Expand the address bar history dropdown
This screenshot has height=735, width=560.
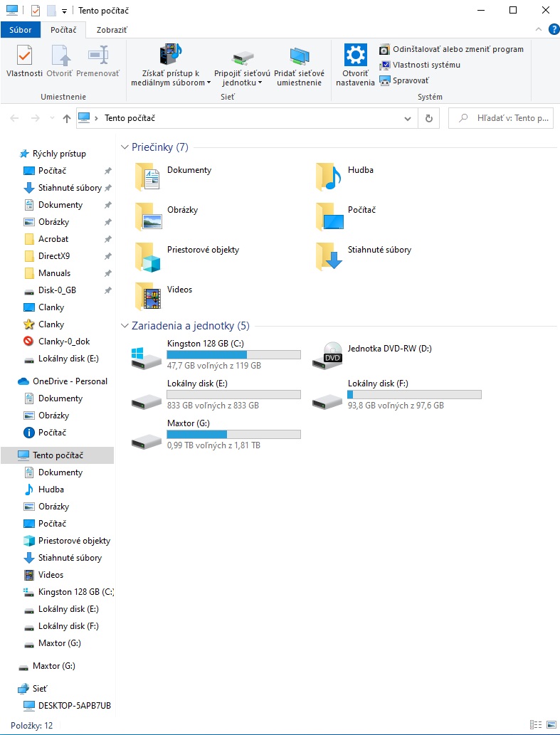pyautogui.click(x=408, y=119)
